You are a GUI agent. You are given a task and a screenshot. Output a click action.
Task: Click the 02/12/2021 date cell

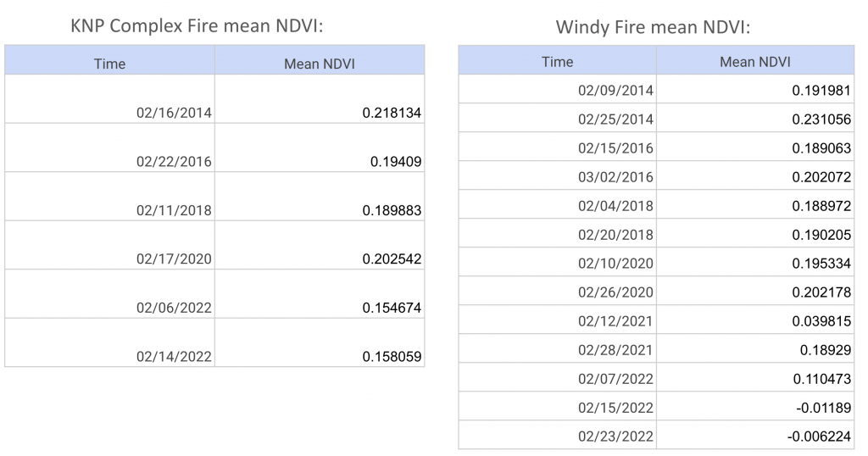(615, 321)
